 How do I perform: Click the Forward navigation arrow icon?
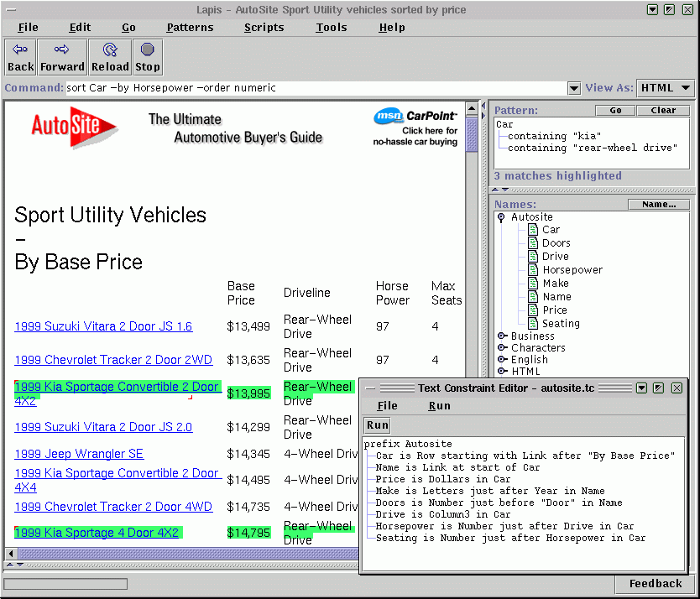point(62,50)
